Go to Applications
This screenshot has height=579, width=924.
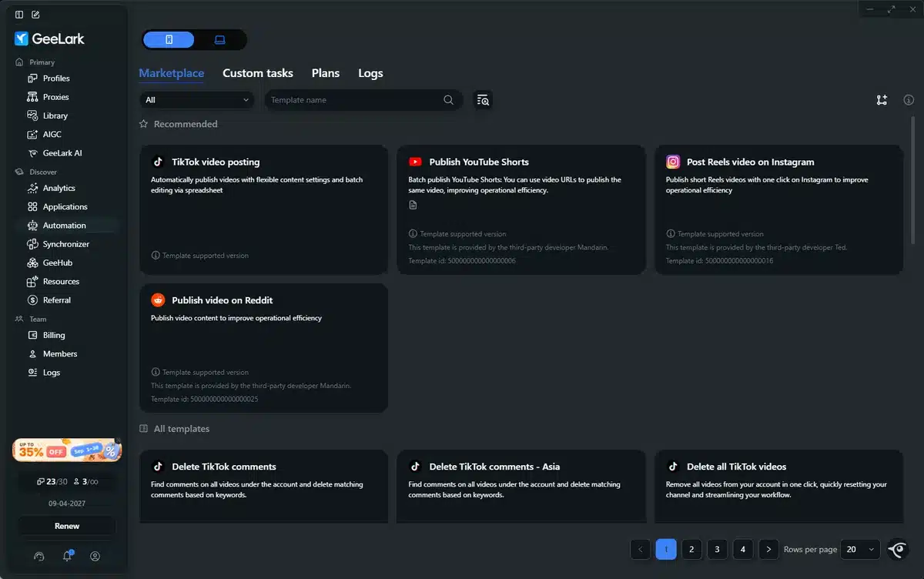coord(65,206)
